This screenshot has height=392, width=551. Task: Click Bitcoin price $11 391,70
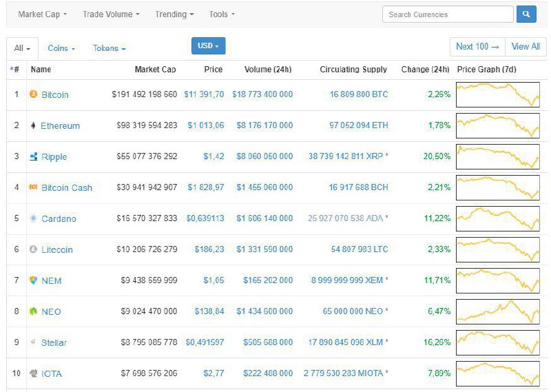tap(204, 94)
